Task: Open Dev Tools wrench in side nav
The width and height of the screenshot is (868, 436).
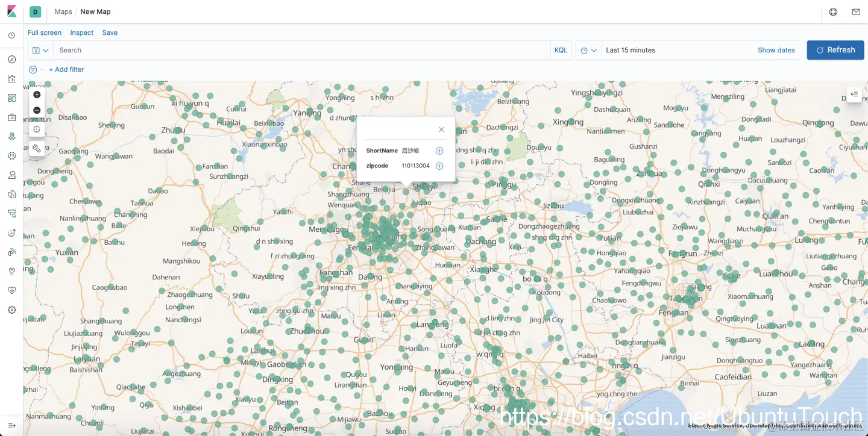Action: click(11, 271)
